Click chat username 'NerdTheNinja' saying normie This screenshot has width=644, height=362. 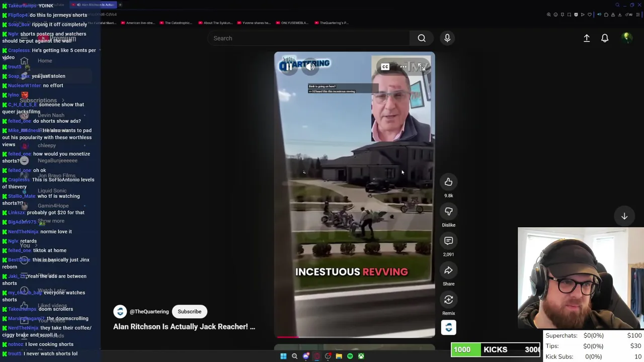tap(23, 232)
